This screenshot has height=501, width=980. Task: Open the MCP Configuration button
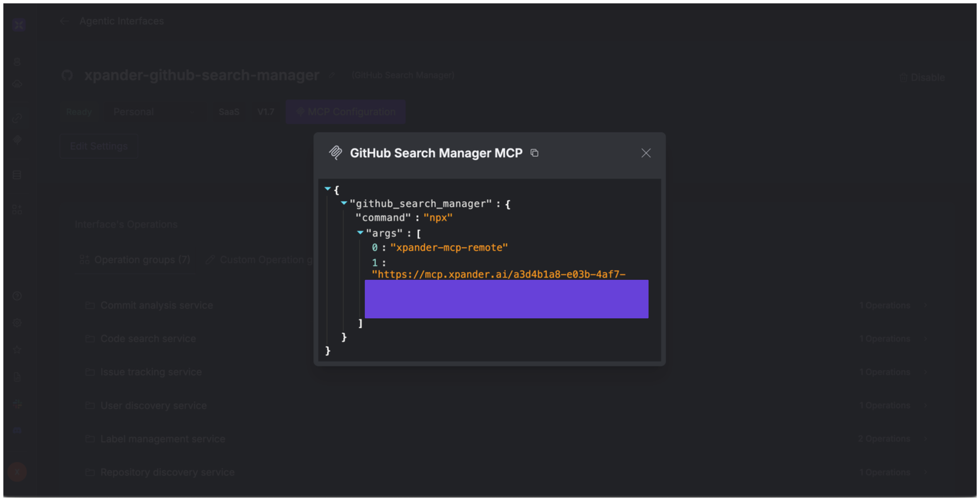pos(345,112)
